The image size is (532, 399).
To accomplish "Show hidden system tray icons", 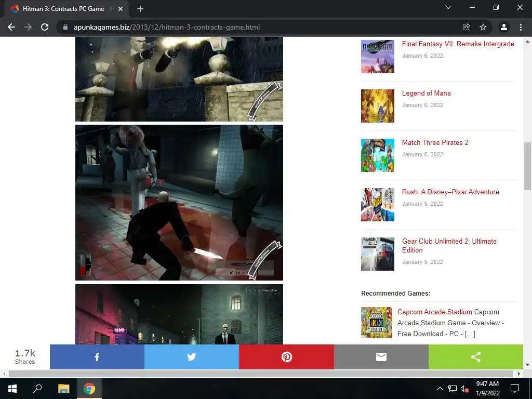I will click(x=440, y=389).
